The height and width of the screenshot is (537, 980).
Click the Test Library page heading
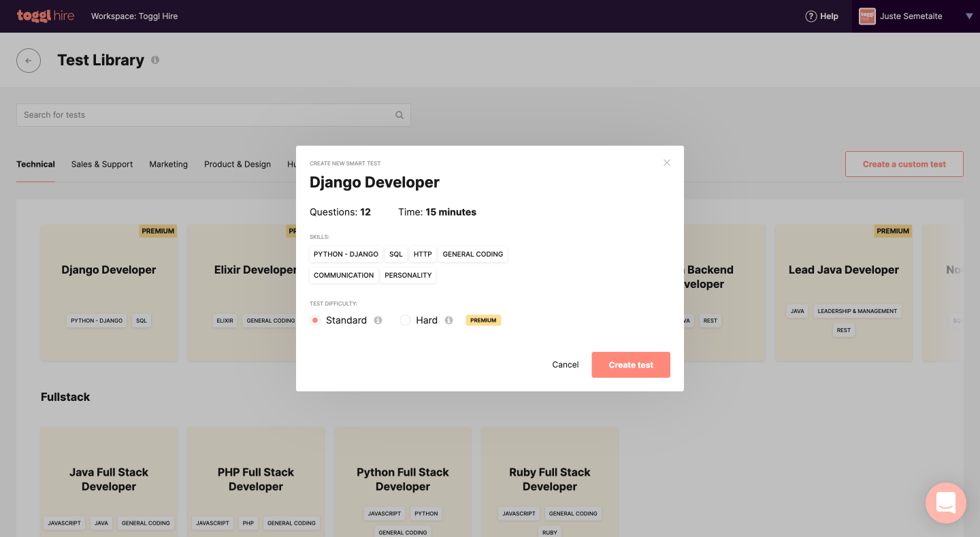[101, 60]
